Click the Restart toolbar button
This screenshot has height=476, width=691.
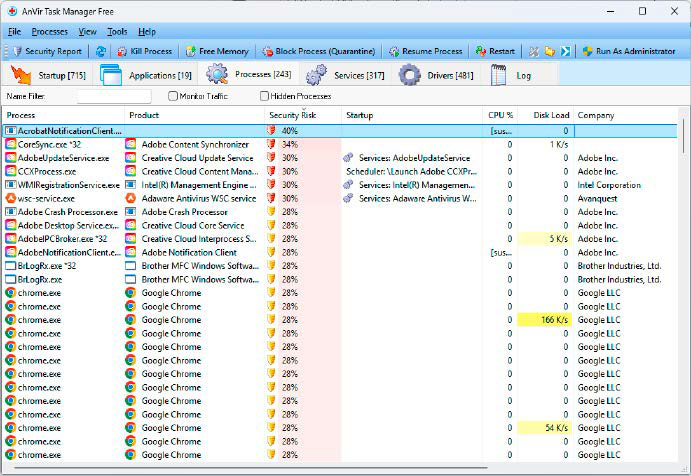(x=495, y=51)
